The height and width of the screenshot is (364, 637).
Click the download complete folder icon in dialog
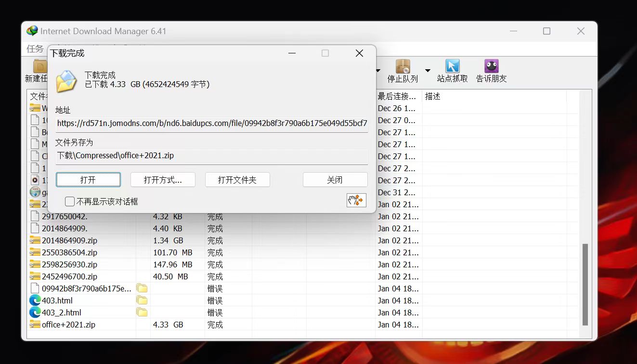coord(66,81)
